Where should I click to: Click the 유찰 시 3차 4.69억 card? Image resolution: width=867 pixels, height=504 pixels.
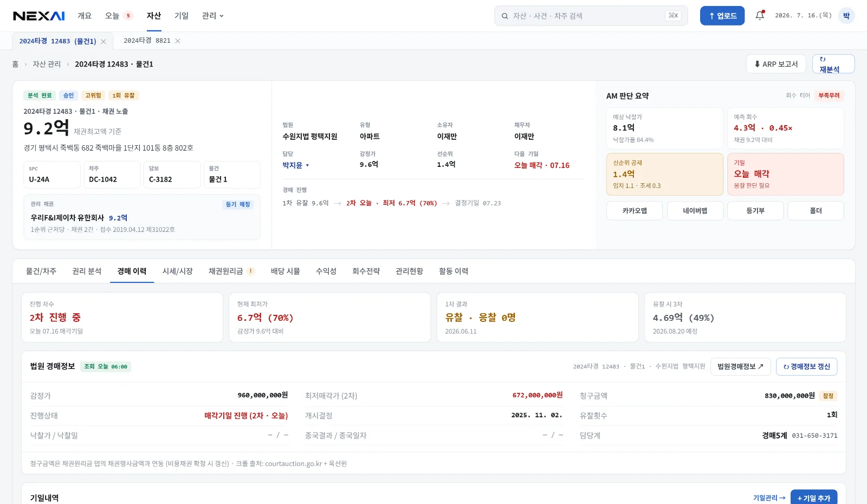pyautogui.click(x=745, y=318)
